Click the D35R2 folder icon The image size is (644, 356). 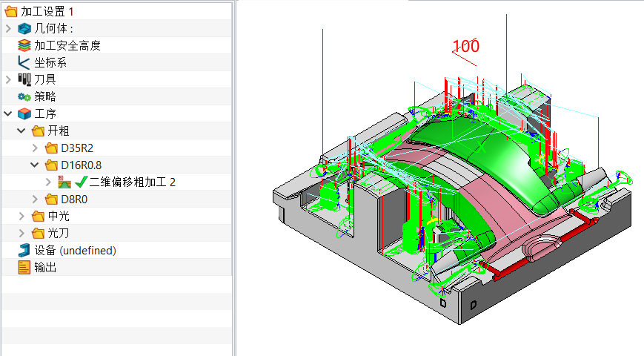(x=51, y=148)
